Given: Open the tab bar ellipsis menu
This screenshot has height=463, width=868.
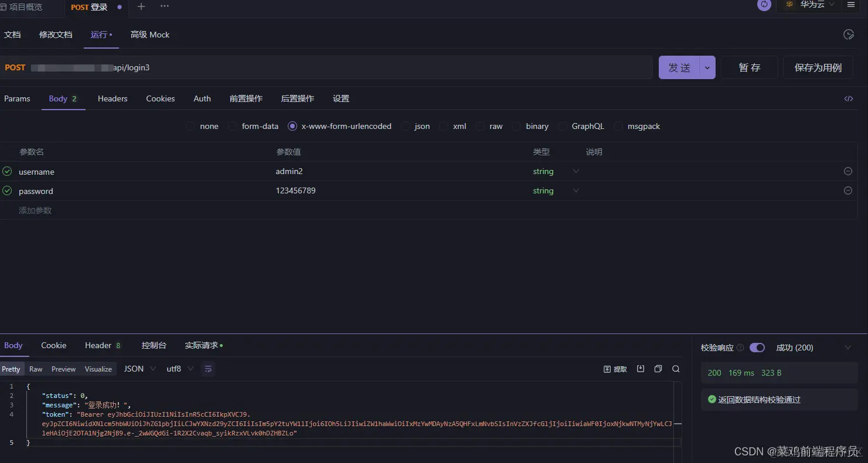Looking at the screenshot, I should pyautogui.click(x=165, y=6).
